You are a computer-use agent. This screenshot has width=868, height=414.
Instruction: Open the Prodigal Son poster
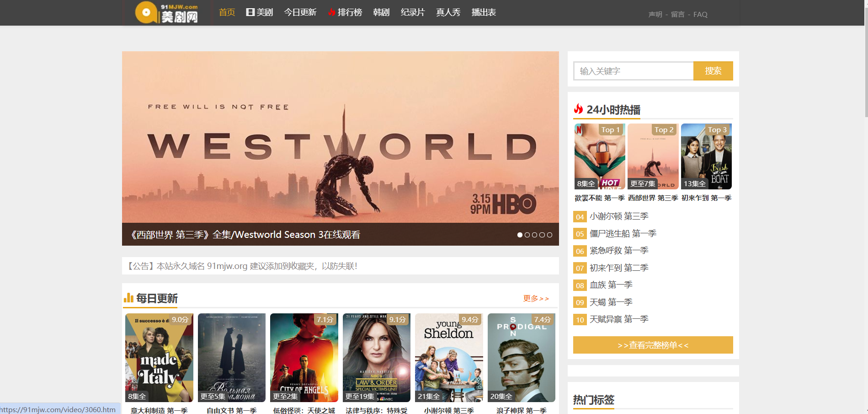coord(522,358)
